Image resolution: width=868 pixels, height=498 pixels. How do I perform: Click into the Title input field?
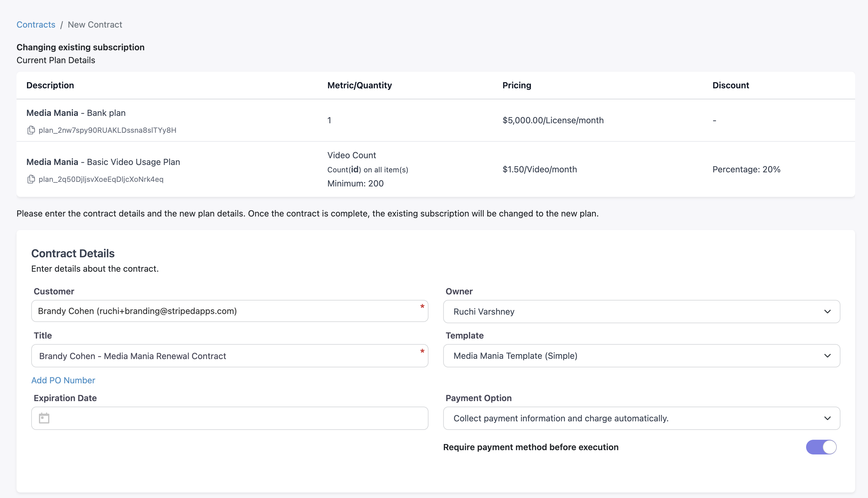point(226,356)
